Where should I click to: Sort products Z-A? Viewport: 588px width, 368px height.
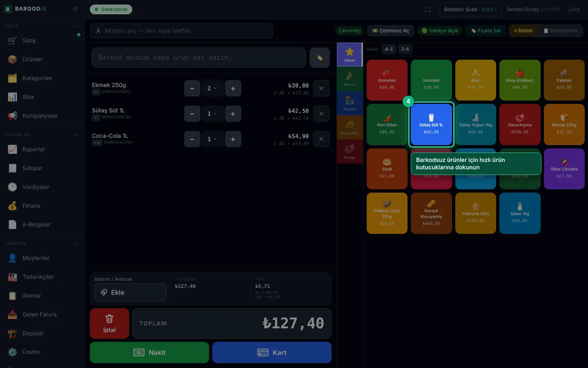coord(405,49)
